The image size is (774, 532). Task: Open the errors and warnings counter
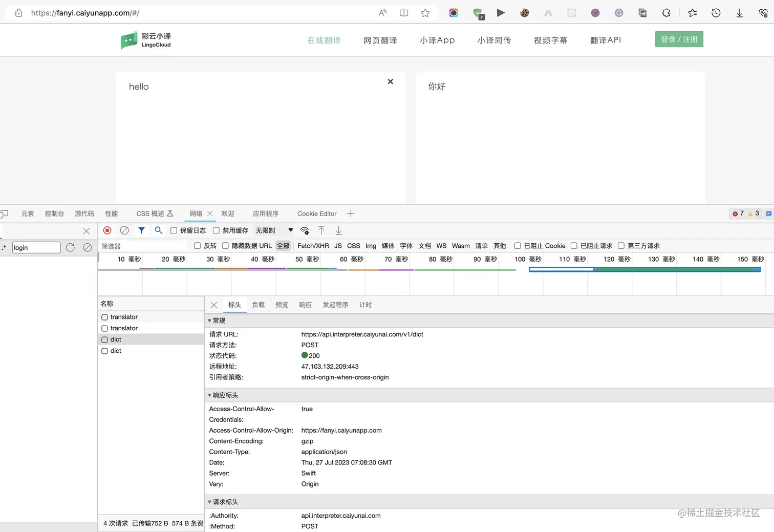pos(746,214)
